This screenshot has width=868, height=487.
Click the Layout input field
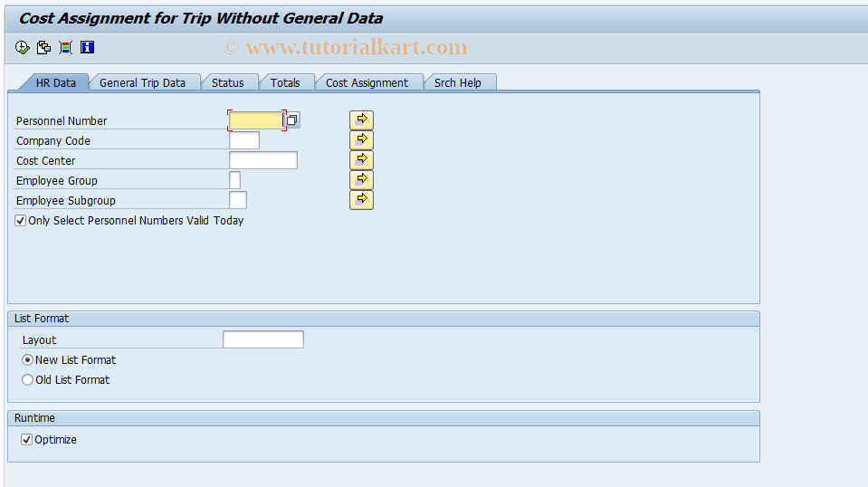pyautogui.click(x=263, y=339)
